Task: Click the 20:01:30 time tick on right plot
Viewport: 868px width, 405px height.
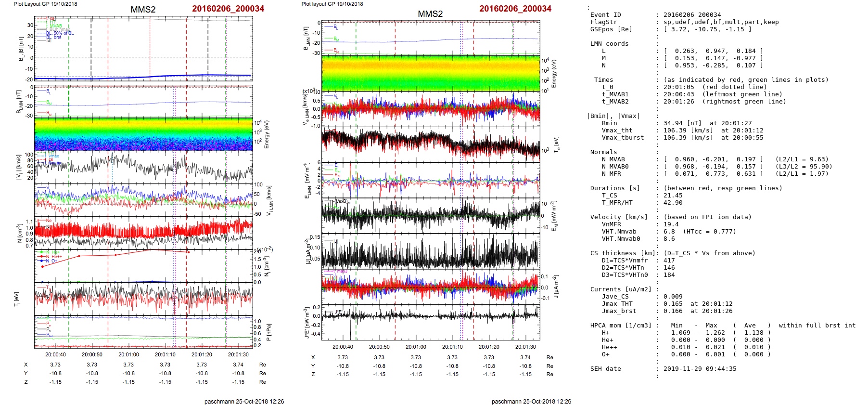Action: tap(525, 347)
